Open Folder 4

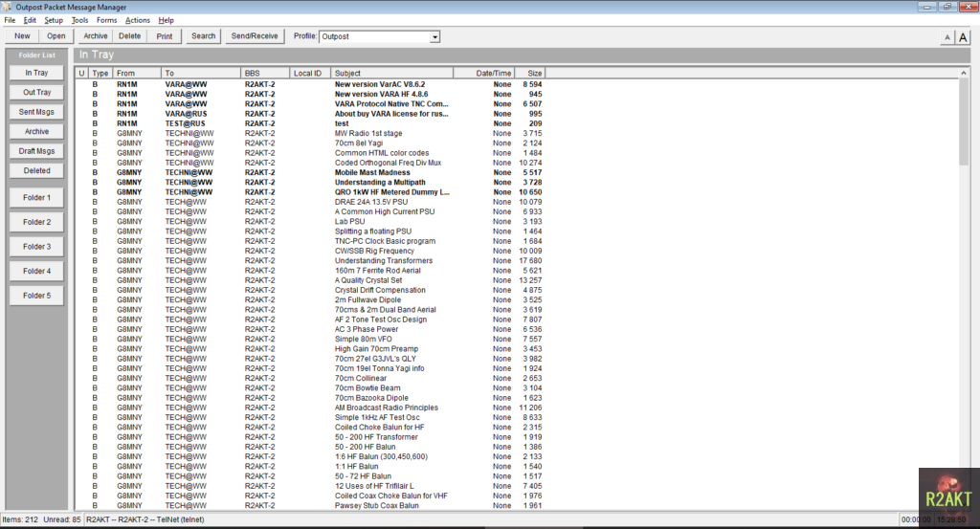(37, 271)
